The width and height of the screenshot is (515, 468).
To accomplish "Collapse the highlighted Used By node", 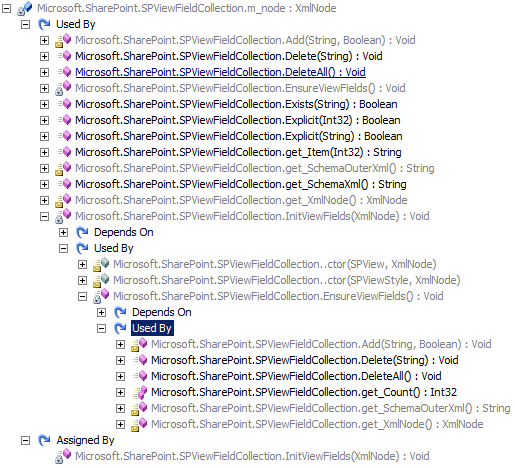I will (x=101, y=328).
